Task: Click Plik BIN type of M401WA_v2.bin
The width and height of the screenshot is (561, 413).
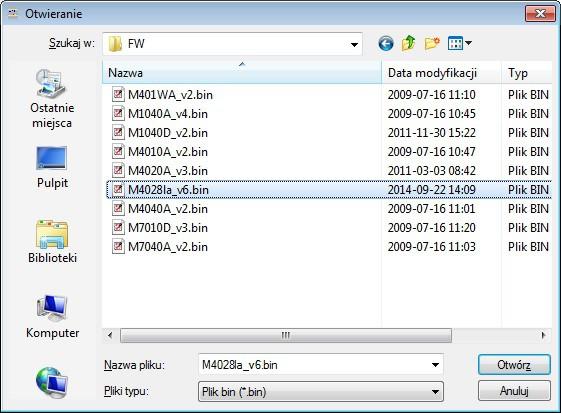Action: 528,95
